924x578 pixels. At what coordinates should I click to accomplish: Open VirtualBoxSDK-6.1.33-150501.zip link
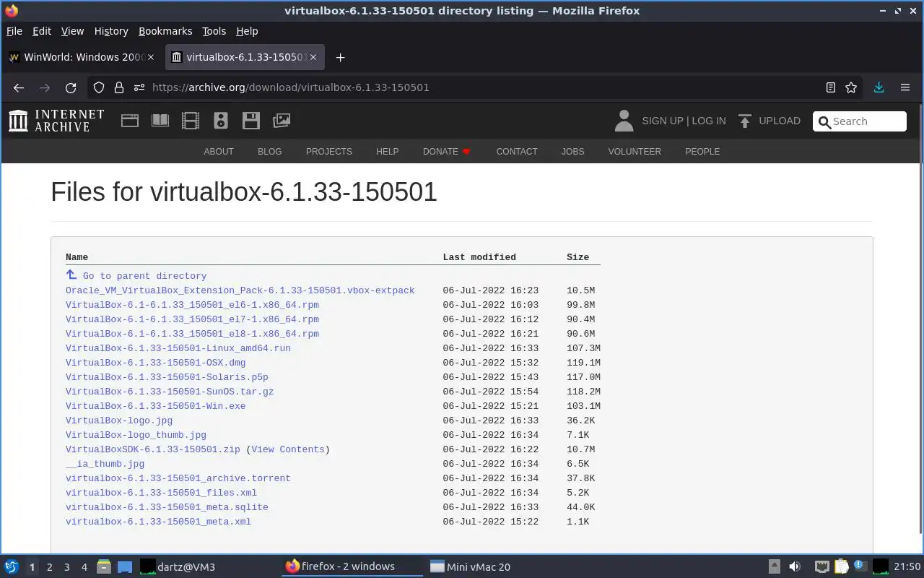[152, 449]
